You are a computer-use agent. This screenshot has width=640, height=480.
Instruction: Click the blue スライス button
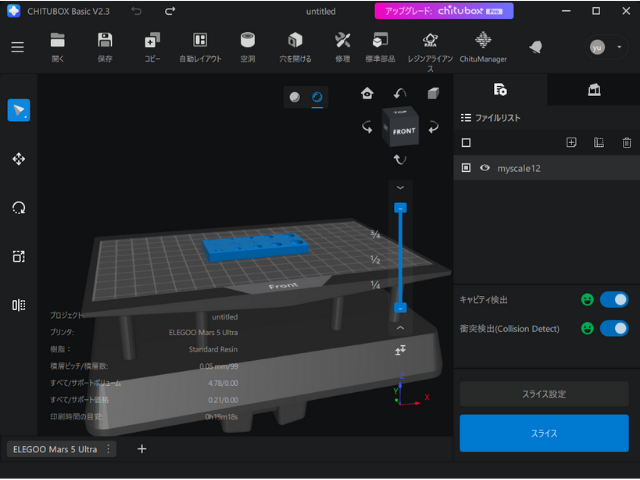(x=544, y=434)
